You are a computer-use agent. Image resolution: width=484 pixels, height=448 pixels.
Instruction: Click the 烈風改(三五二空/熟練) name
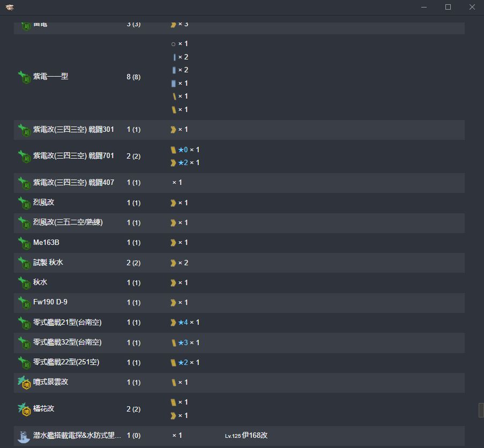pyautogui.click(x=68, y=222)
